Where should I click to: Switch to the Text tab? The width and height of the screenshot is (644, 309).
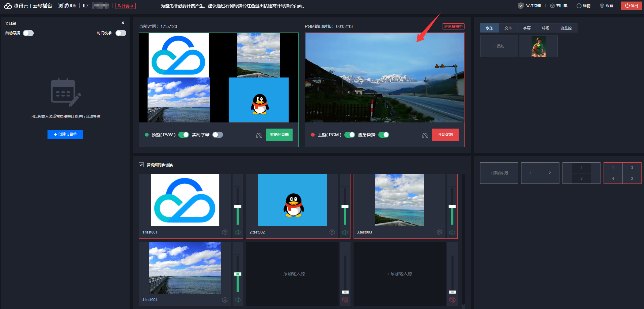click(x=508, y=28)
